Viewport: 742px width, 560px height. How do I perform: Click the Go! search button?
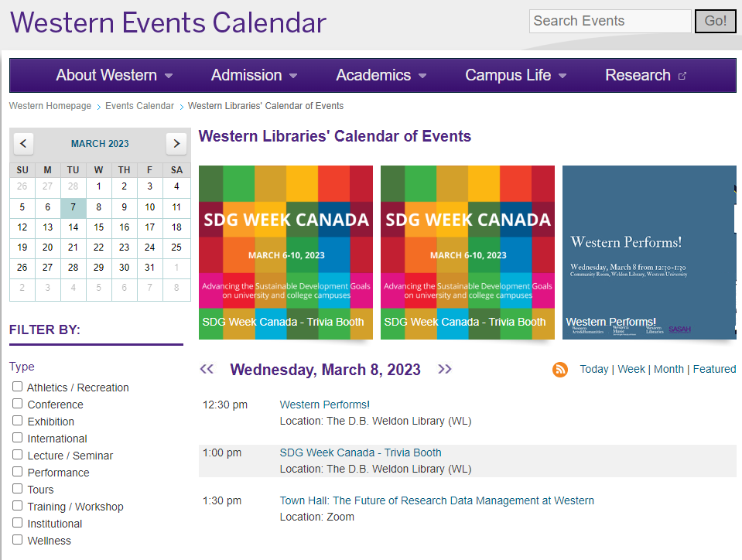pyautogui.click(x=715, y=22)
